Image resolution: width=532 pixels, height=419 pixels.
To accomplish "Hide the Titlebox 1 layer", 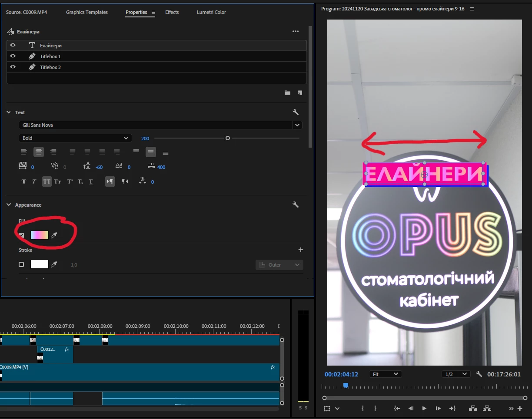I will coord(13,56).
